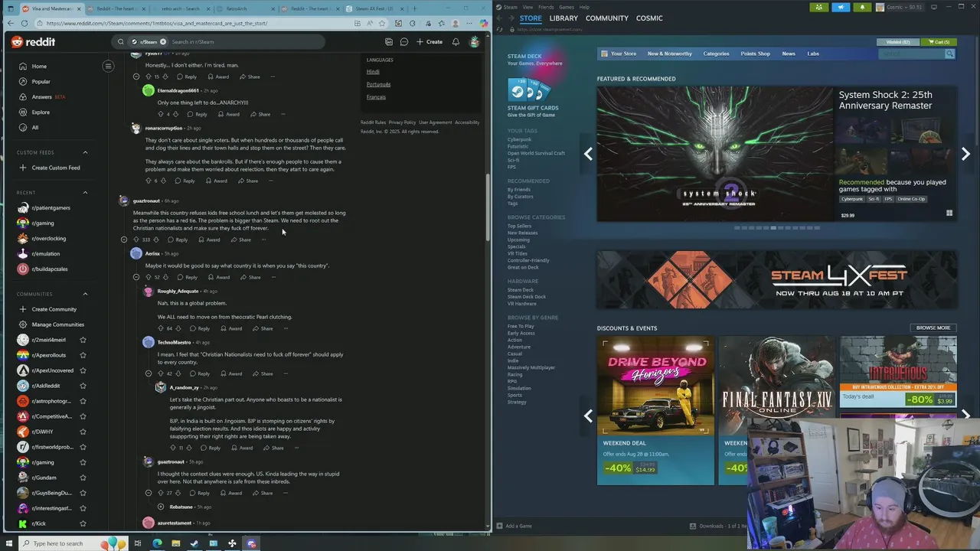The width and height of the screenshot is (980, 551).
Task: Open Reddit notifications bell
Action: pyautogui.click(x=456, y=42)
